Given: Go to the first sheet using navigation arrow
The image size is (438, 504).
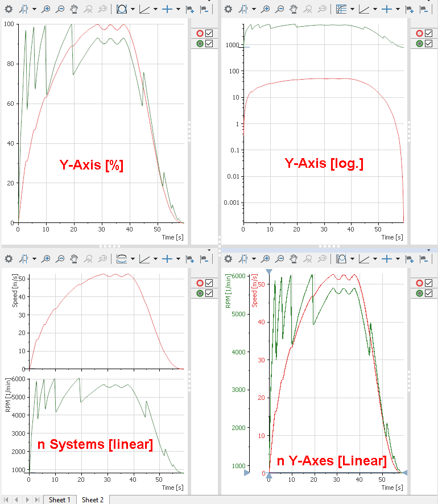Looking at the screenshot, I should [x=7, y=499].
